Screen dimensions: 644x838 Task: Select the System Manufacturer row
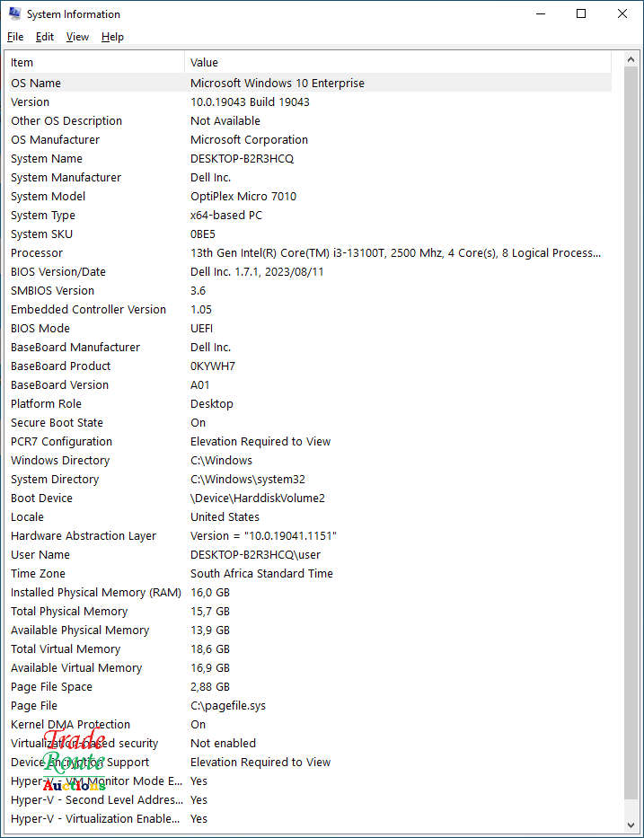point(308,178)
